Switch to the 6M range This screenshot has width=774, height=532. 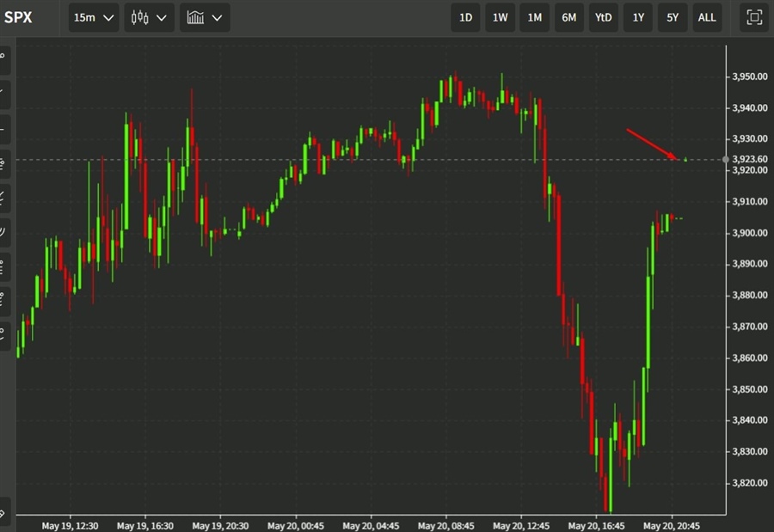tap(569, 18)
